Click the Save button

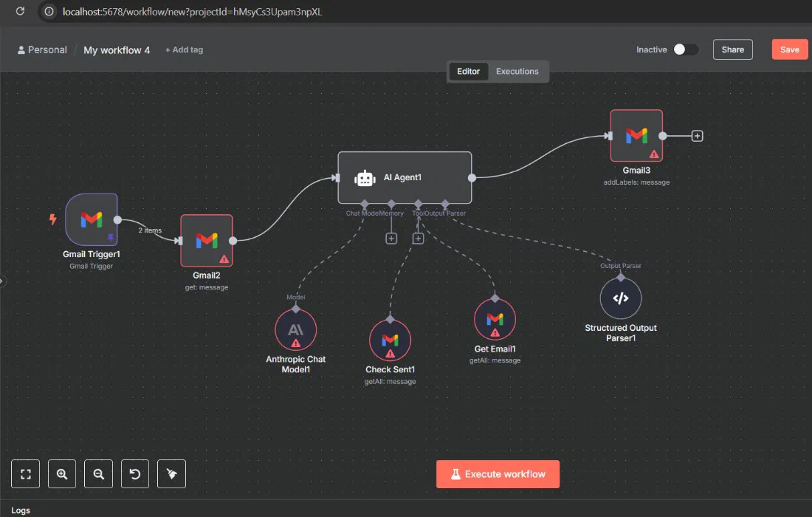click(x=789, y=49)
